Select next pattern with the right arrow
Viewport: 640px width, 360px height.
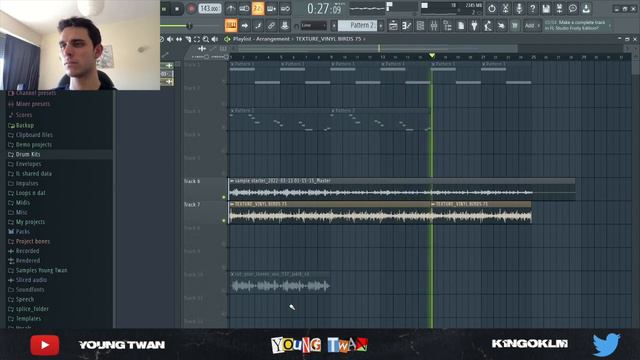381,25
